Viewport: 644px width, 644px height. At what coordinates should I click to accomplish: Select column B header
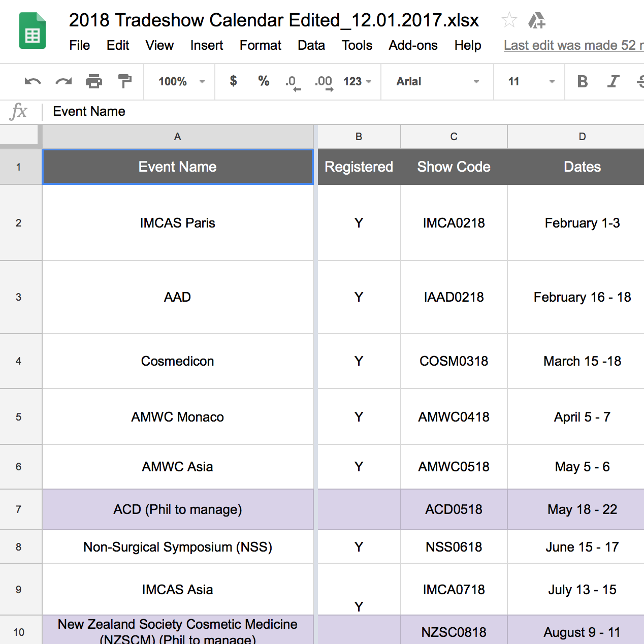tap(359, 137)
